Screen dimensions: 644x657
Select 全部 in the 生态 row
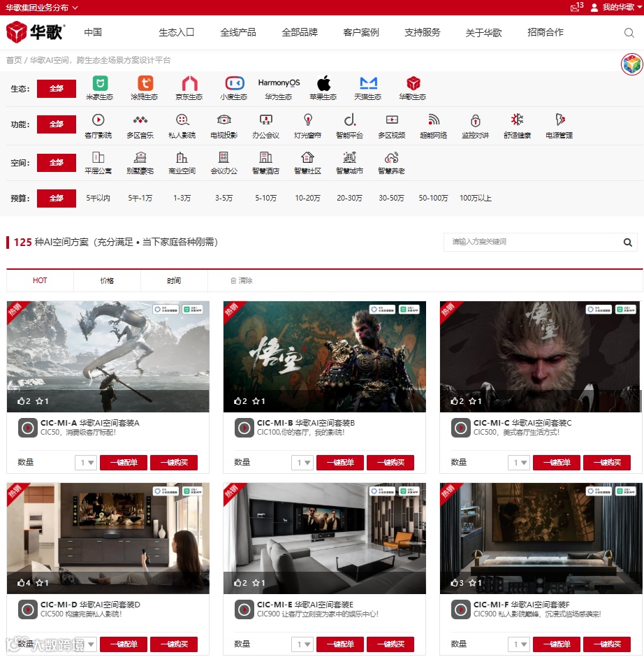tap(57, 88)
